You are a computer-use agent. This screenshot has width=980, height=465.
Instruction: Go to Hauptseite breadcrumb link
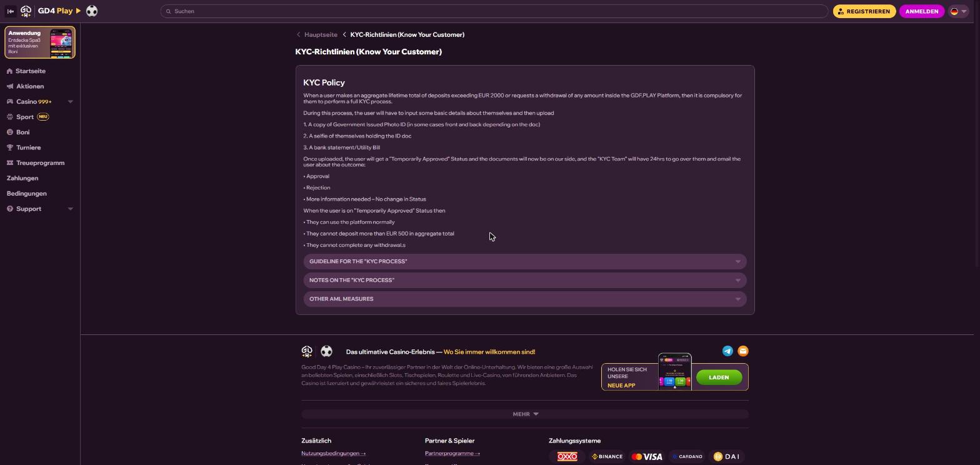(321, 35)
